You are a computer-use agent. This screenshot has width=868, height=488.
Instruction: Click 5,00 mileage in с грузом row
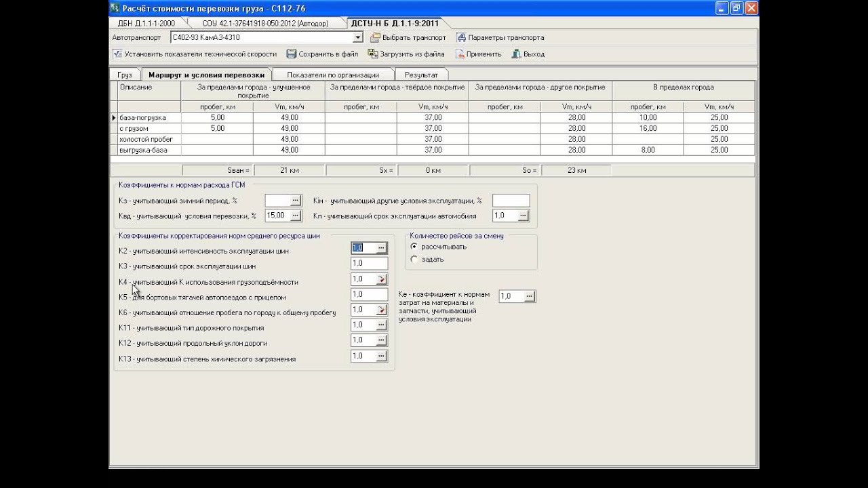[x=217, y=128]
